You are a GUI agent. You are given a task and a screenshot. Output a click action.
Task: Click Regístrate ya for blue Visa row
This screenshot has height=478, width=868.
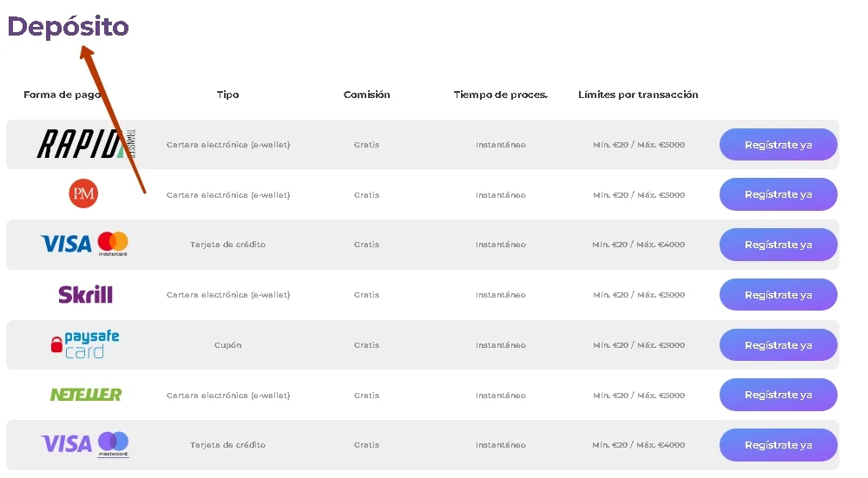coord(779,245)
